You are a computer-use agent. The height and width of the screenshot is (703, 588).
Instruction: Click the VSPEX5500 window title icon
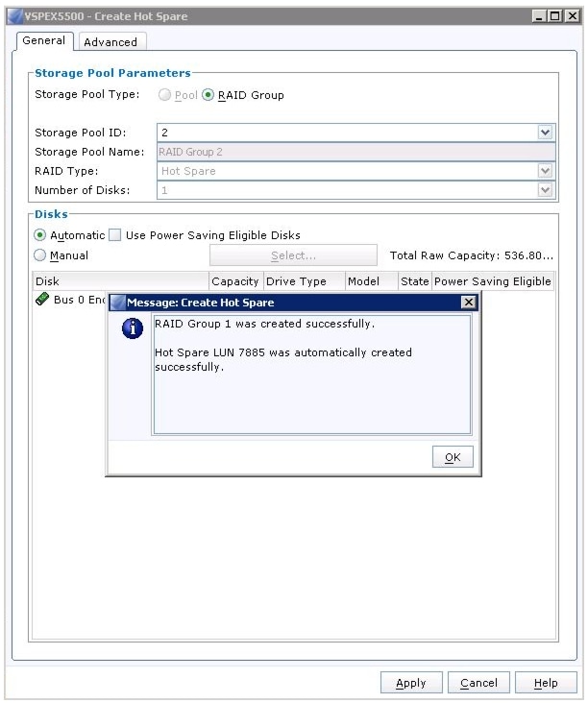coord(15,16)
